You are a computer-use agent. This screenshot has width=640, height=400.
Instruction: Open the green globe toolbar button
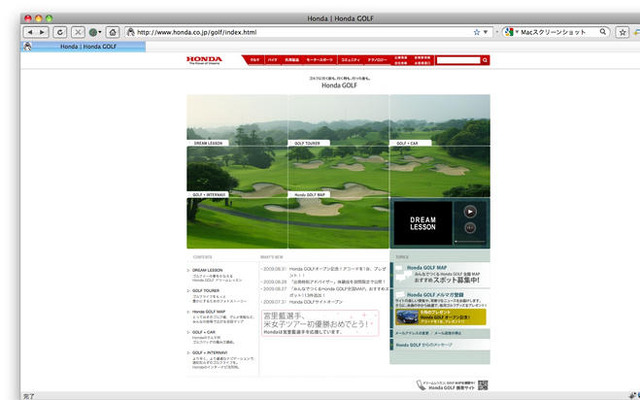pos(93,32)
